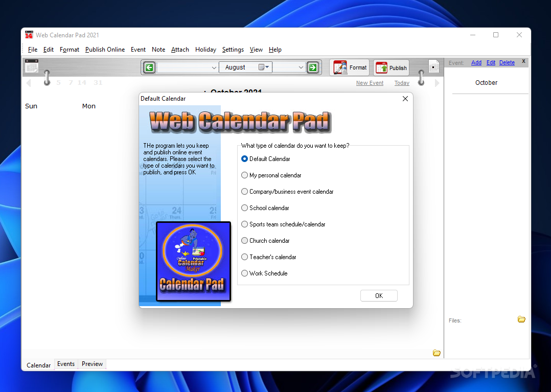Open the folder icon beside Files label
Image resolution: width=551 pixels, height=392 pixels.
point(521,319)
